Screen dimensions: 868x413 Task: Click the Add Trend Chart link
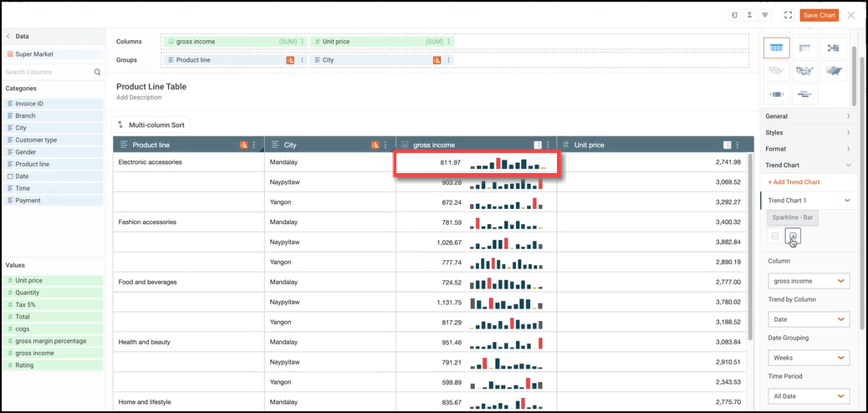(793, 182)
